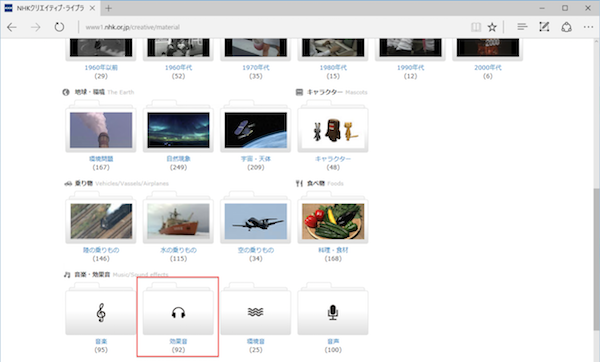Open the More actions ellipsis menu
The width and height of the screenshot is (600, 362).
tap(589, 27)
